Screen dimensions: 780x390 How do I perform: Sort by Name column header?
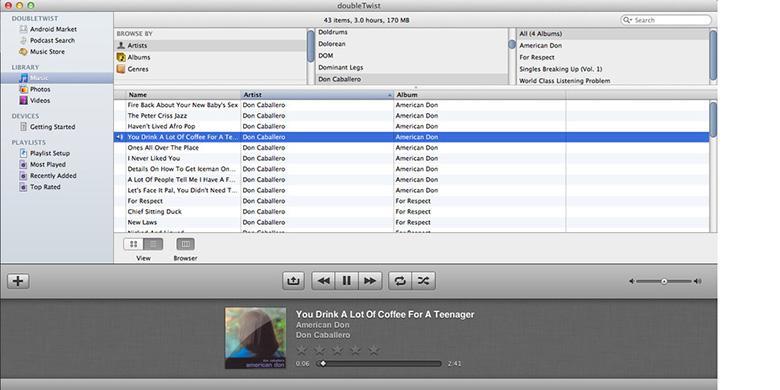(x=183, y=95)
